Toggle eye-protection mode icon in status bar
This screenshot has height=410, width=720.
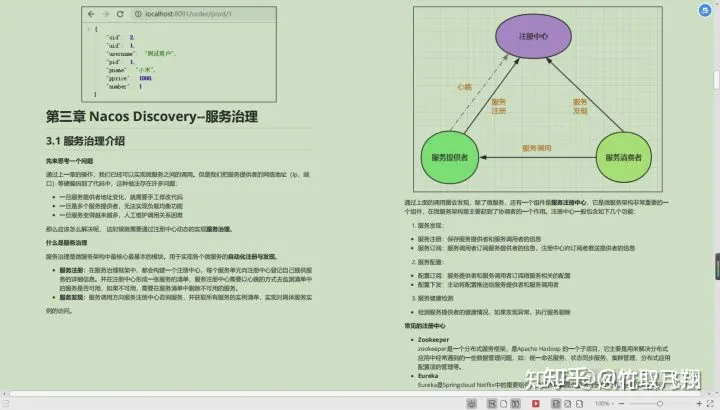tap(472, 404)
